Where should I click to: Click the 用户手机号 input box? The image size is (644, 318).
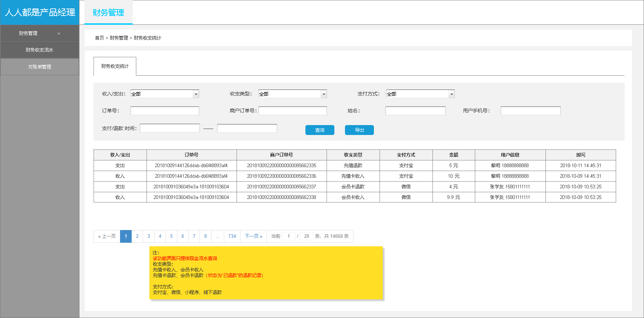530,110
